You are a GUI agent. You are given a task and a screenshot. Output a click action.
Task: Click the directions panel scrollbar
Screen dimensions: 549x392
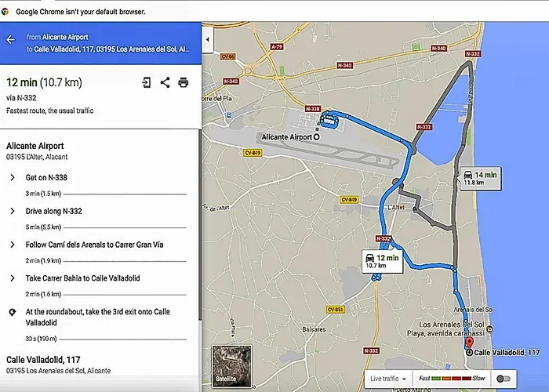pos(200,224)
